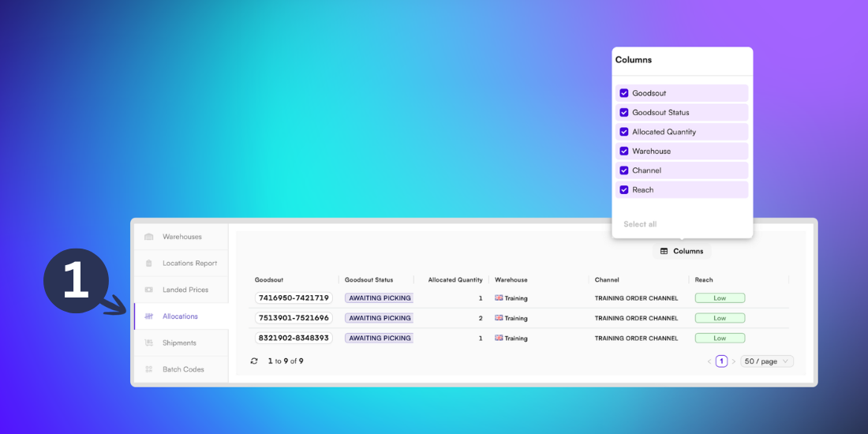Uncheck the Goodsout Status column checkbox
Viewport: 868px width, 434px height.
pyautogui.click(x=624, y=112)
